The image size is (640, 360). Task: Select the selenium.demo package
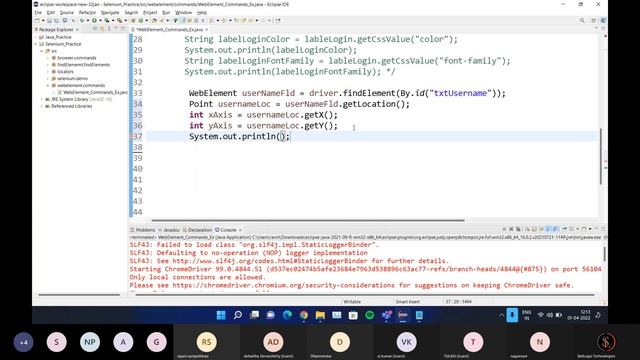pyautogui.click(x=72, y=78)
